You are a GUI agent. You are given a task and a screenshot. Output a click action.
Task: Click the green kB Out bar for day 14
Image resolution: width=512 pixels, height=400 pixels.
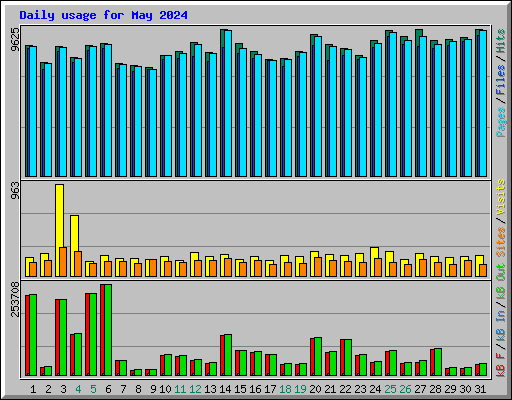click(228, 355)
